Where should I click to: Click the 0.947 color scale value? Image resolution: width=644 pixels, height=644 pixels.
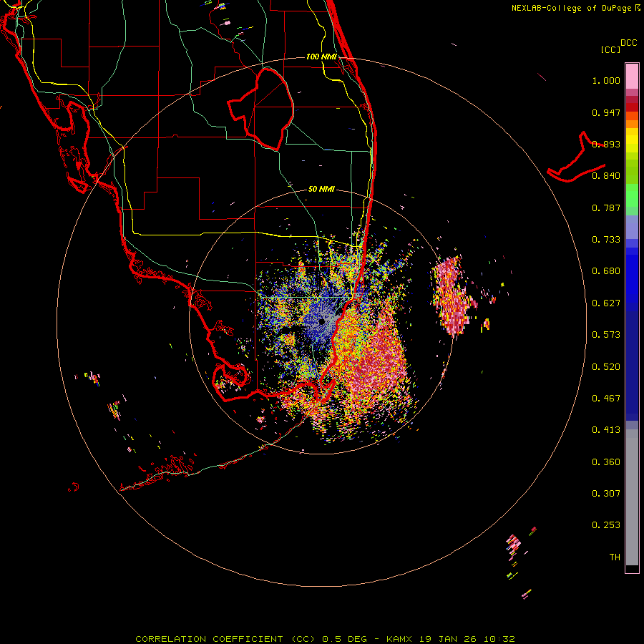coord(606,112)
